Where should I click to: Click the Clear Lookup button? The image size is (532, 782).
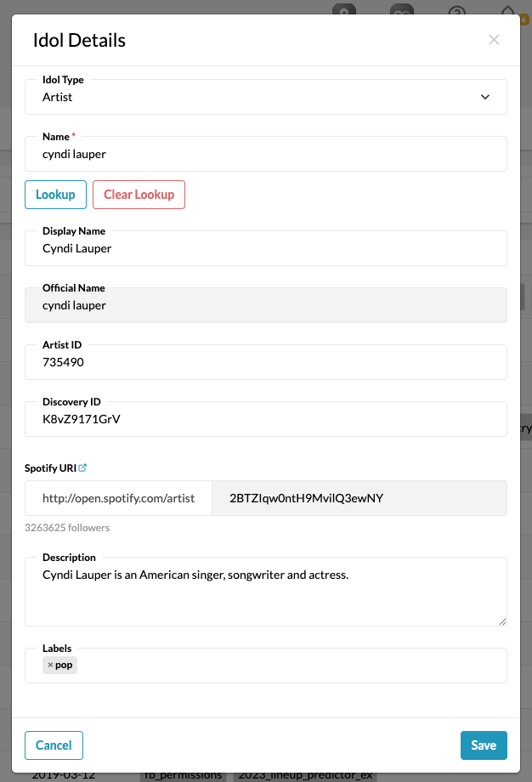click(x=139, y=195)
